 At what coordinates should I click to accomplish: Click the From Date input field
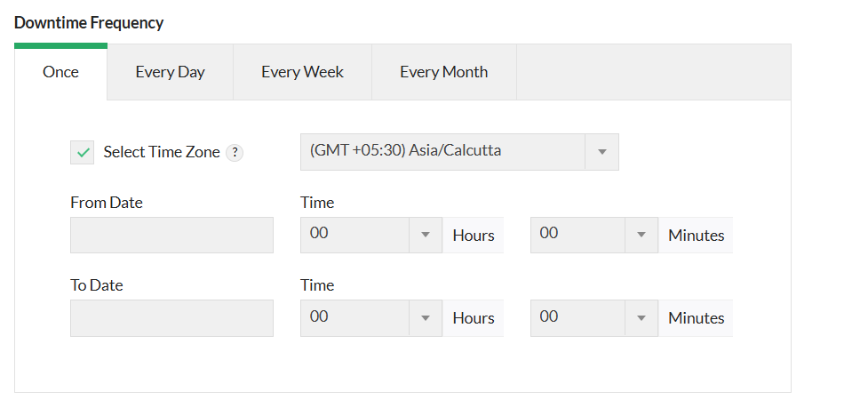[x=171, y=236]
